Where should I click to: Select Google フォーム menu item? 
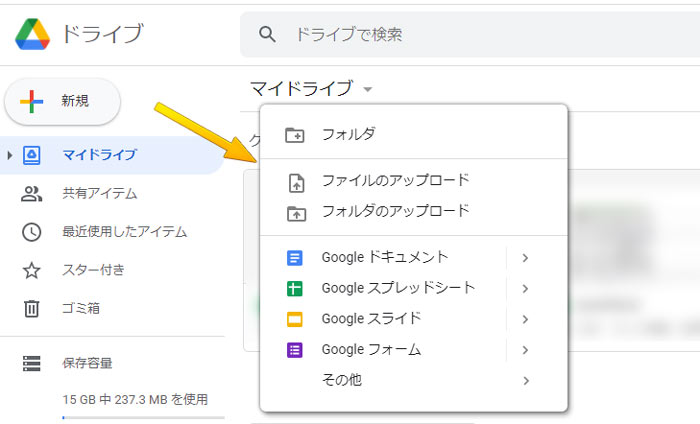pyautogui.click(x=413, y=350)
